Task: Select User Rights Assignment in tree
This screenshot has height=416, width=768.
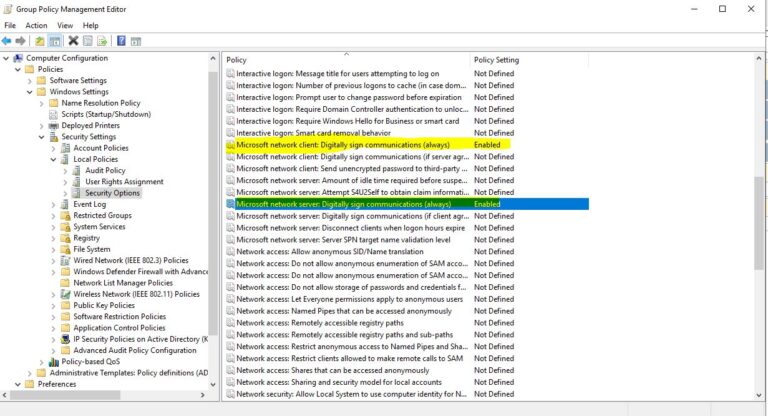Action: point(124,182)
